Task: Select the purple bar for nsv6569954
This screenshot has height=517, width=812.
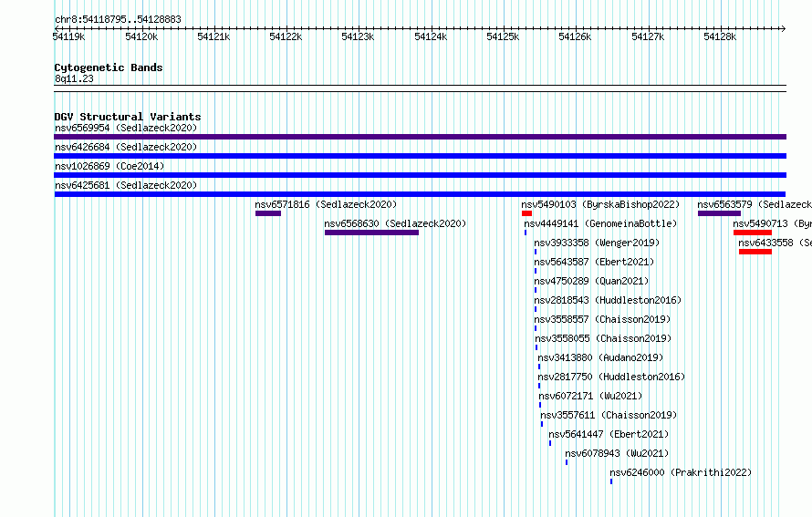Action: coord(420,137)
